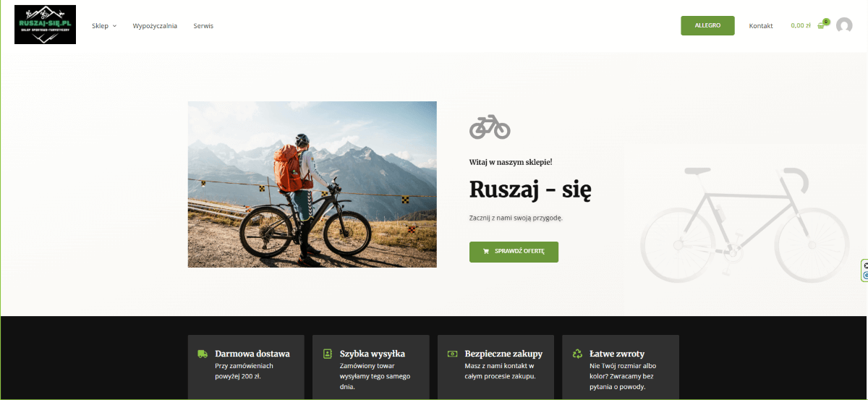Open the Kontakt link
The image size is (868, 400).
761,26
